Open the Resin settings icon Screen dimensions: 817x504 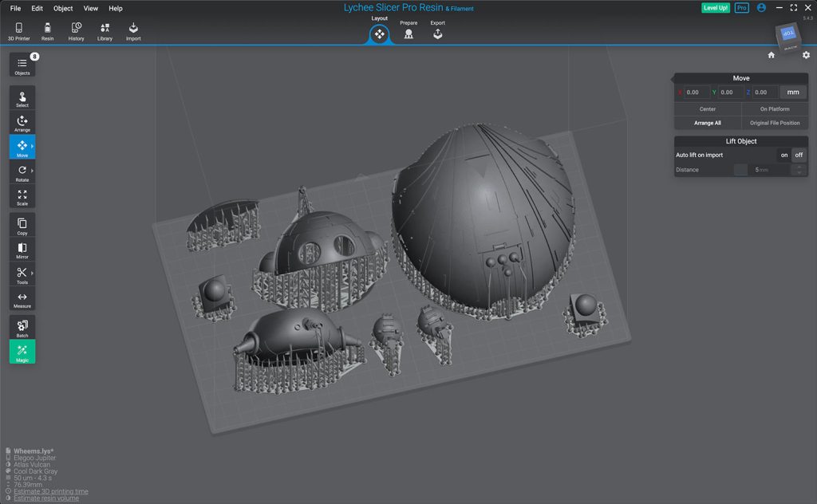[x=47, y=30]
